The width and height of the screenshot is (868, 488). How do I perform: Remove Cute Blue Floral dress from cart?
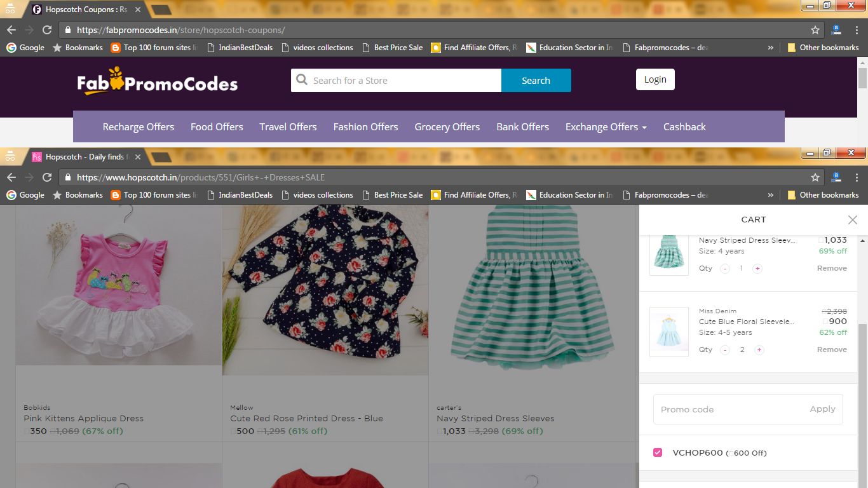coord(832,349)
